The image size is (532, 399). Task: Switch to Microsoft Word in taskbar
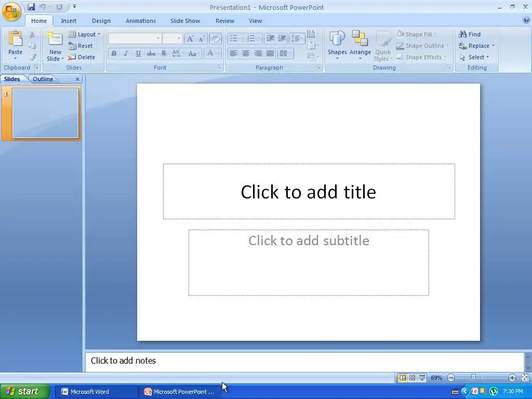[96, 392]
